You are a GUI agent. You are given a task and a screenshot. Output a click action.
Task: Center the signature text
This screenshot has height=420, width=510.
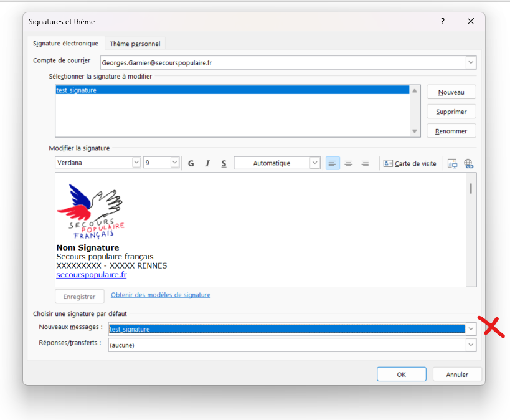point(349,163)
